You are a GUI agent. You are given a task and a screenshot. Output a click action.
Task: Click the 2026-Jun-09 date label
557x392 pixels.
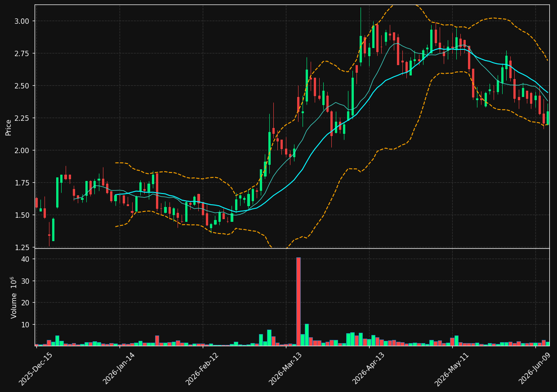pyautogui.click(x=535, y=369)
